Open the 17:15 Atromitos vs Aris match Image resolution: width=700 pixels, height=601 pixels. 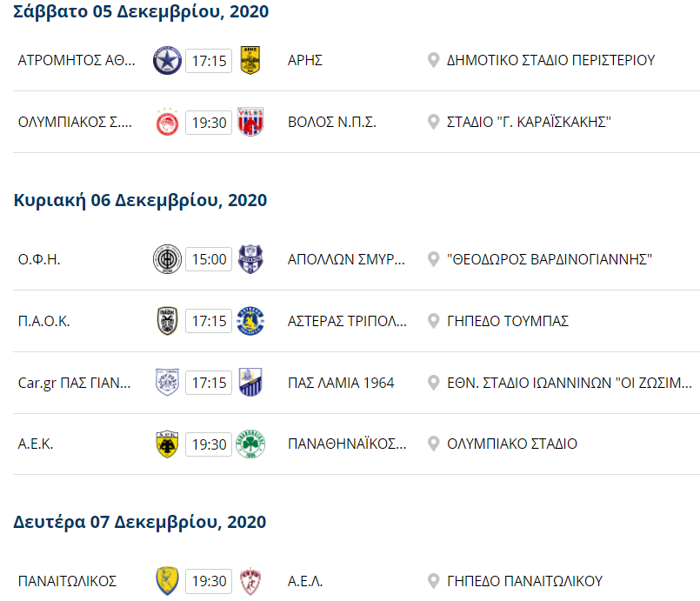pos(209,60)
